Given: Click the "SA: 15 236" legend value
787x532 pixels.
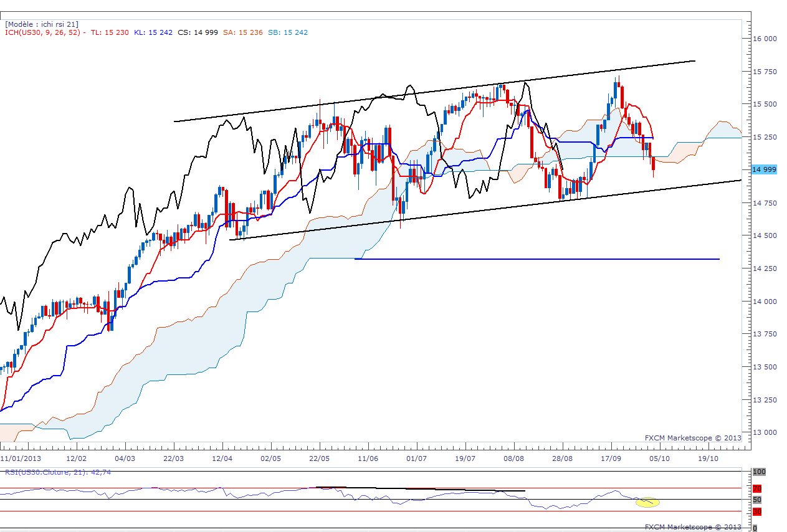Looking at the screenshot, I should tap(242, 32).
